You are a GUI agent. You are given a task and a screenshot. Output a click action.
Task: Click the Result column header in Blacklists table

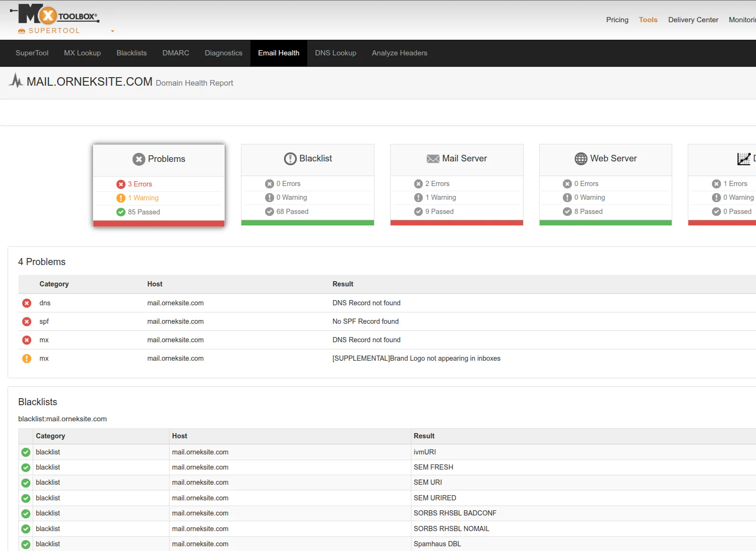(x=424, y=436)
